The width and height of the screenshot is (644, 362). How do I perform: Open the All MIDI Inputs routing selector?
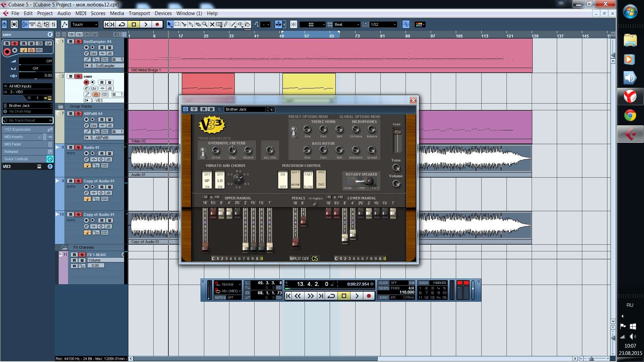click(28, 86)
